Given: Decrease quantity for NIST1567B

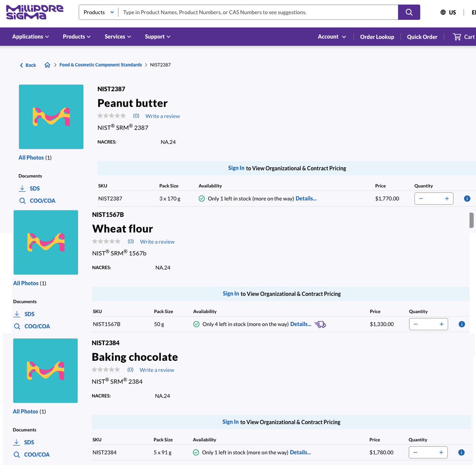Looking at the screenshot, I should point(416,324).
